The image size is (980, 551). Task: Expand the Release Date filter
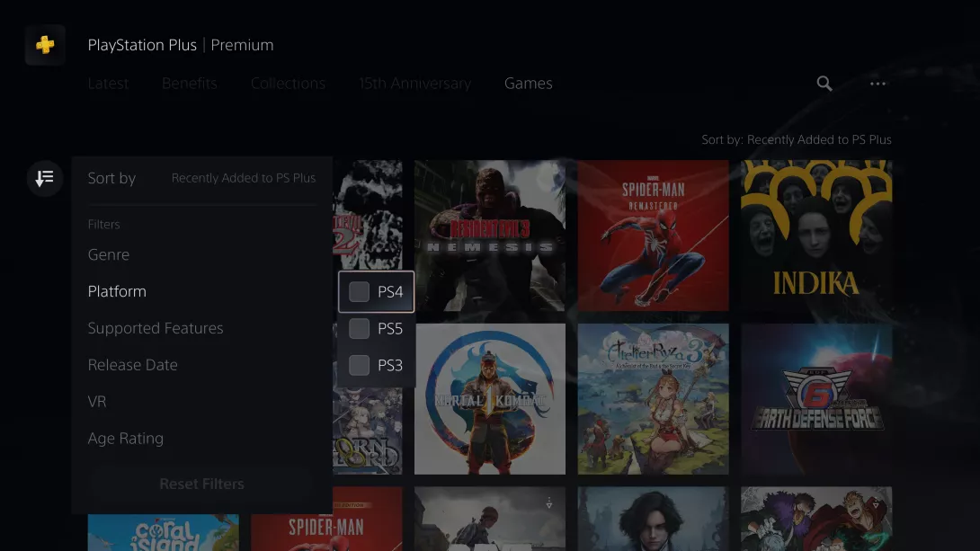coord(132,364)
